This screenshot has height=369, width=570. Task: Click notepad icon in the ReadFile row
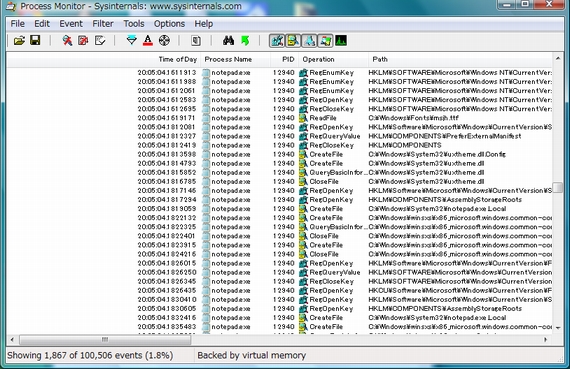pyautogui.click(x=206, y=118)
